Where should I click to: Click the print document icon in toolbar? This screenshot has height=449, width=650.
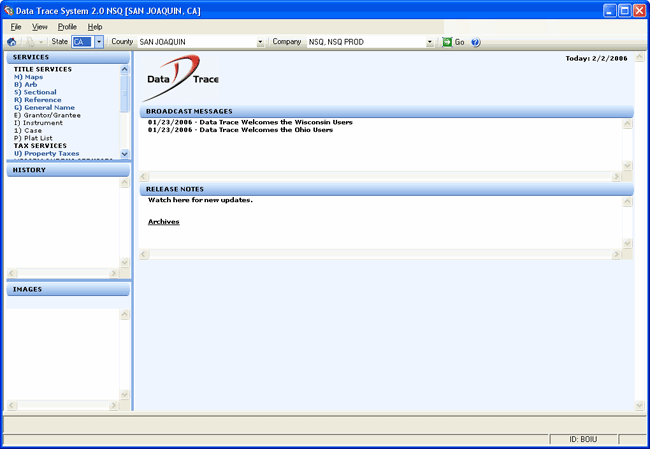[x=30, y=42]
